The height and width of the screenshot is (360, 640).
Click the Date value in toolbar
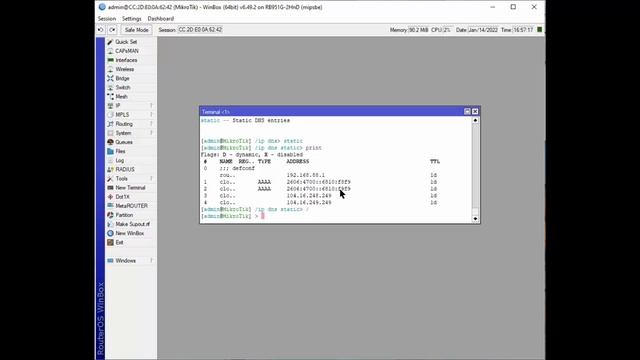[483, 30]
